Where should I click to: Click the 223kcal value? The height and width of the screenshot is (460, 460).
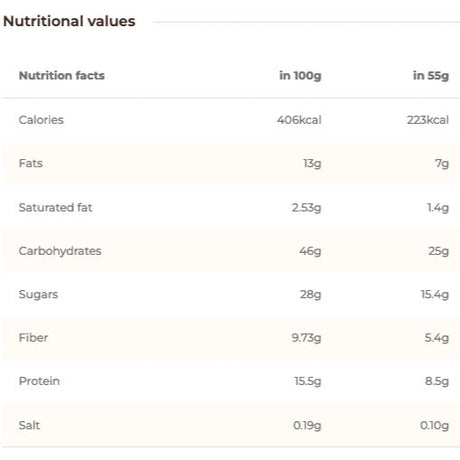[x=428, y=120]
